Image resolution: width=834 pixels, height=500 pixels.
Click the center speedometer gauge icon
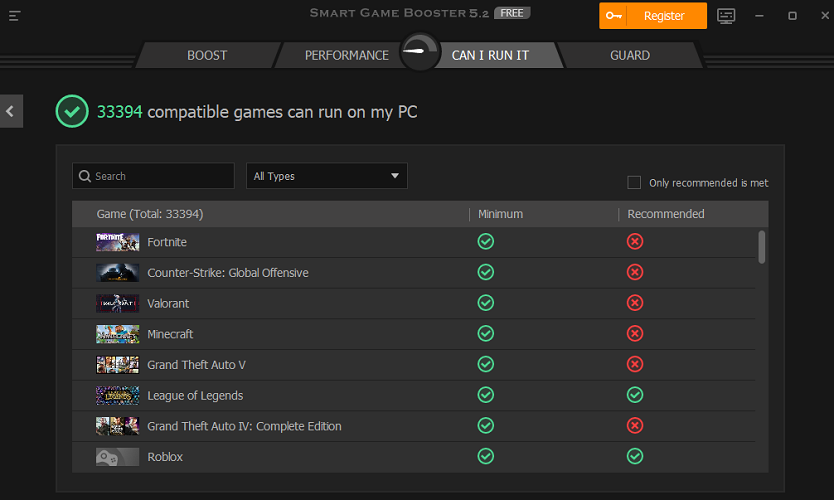tap(420, 52)
